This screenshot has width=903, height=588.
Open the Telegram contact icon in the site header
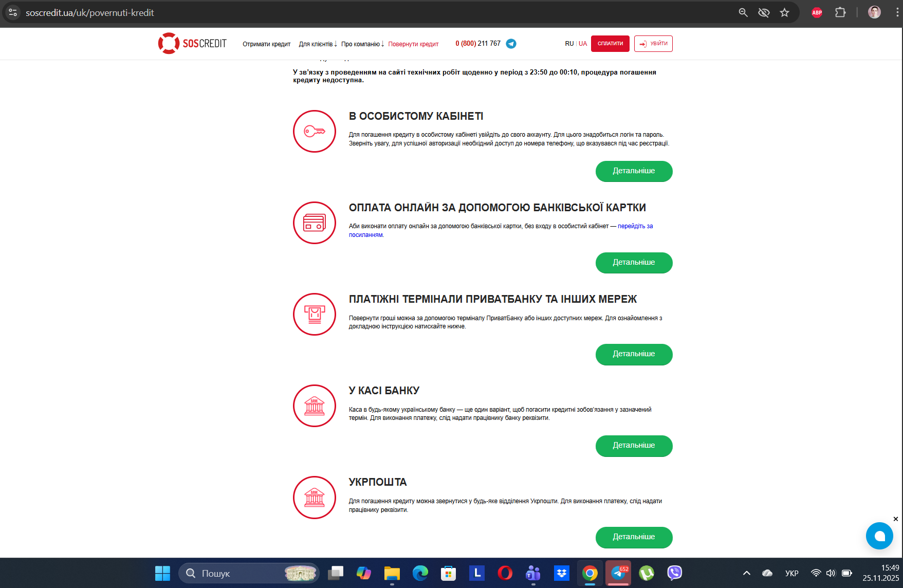[x=511, y=44]
